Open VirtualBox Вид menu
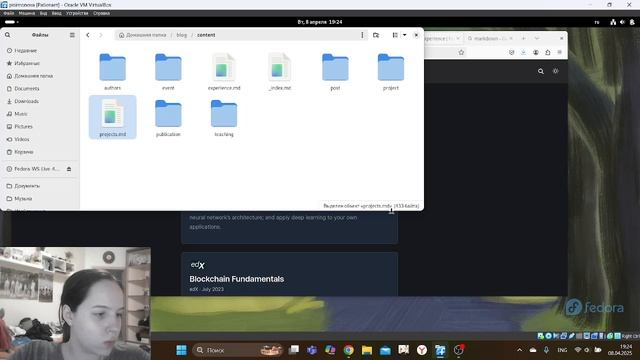This screenshot has width=640, height=360. 43,13
